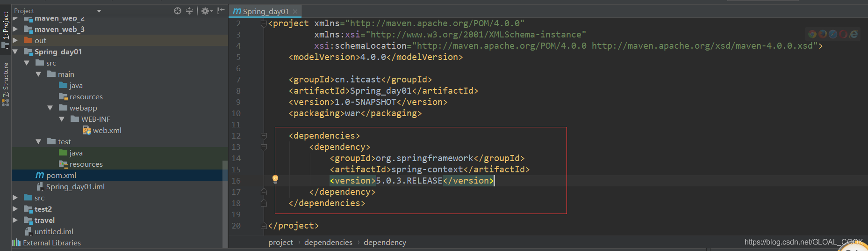This screenshot has height=251, width=868.
Task: Click 'dependencies' in the breadcrumb bar
Action: pos(328,242)
